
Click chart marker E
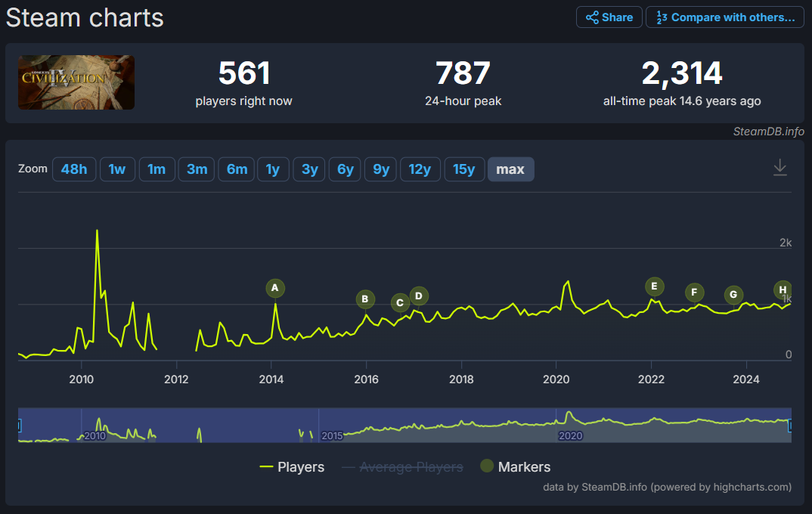(655, 286)
